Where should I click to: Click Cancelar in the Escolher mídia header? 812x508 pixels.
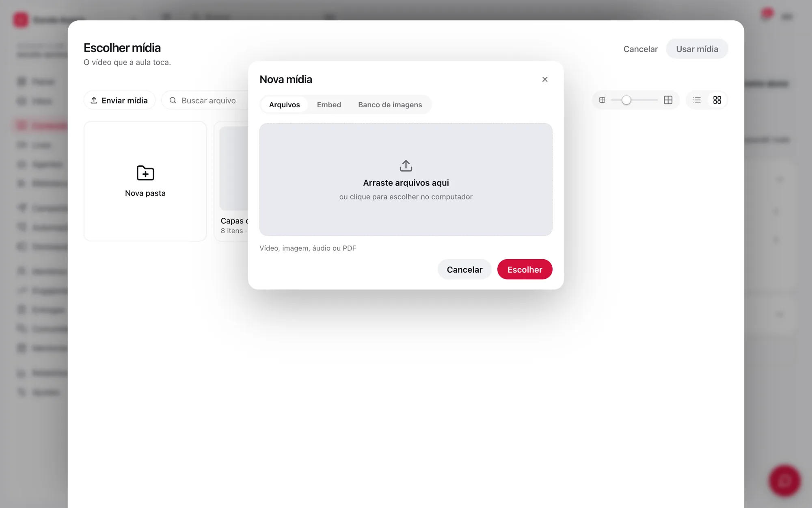[x=640, y=49]
